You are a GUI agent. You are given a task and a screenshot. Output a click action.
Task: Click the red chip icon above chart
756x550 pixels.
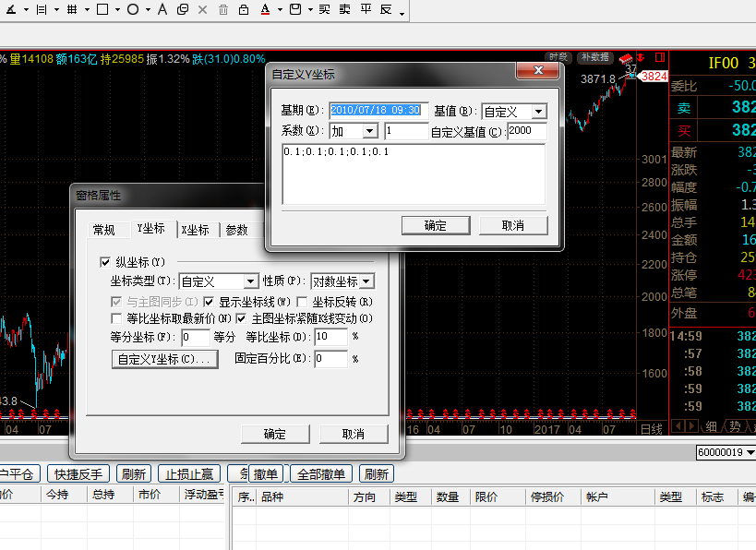pyautogui.click(x=627, y=57)
